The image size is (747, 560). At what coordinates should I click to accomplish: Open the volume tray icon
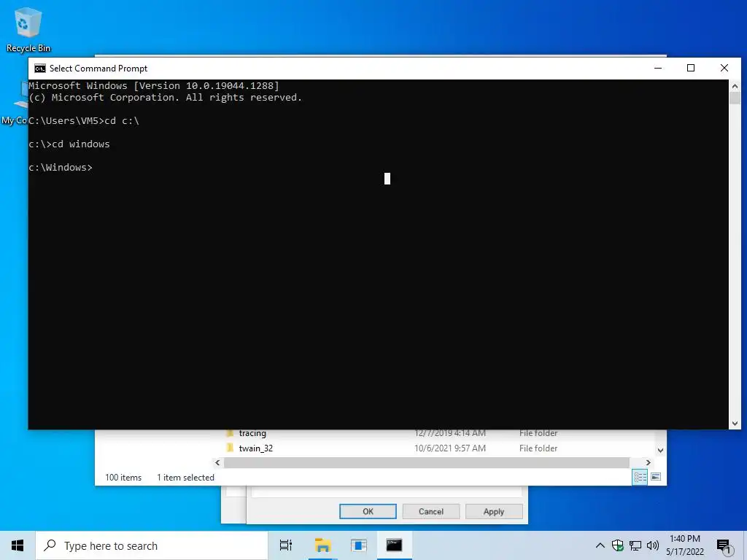pos(653,545)
